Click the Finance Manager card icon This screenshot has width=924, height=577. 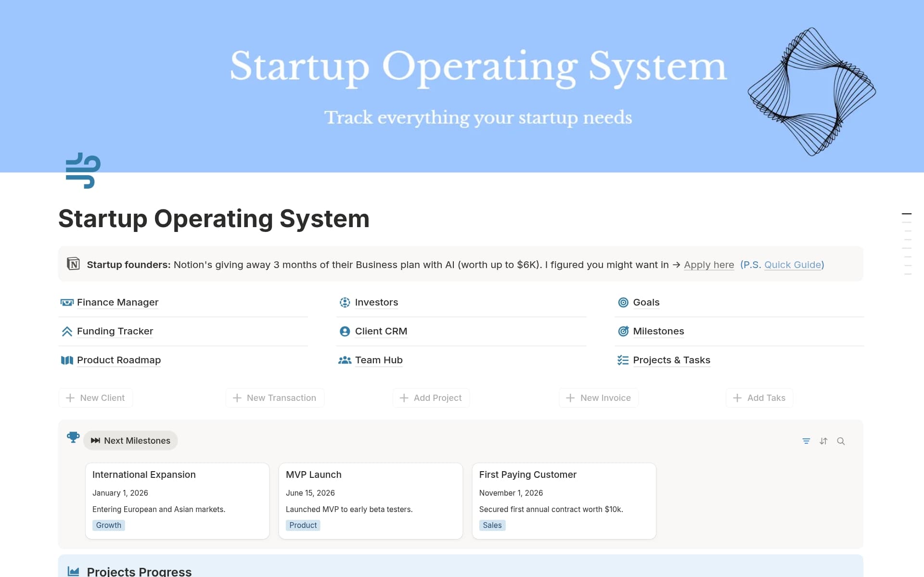tap(67, 302)
